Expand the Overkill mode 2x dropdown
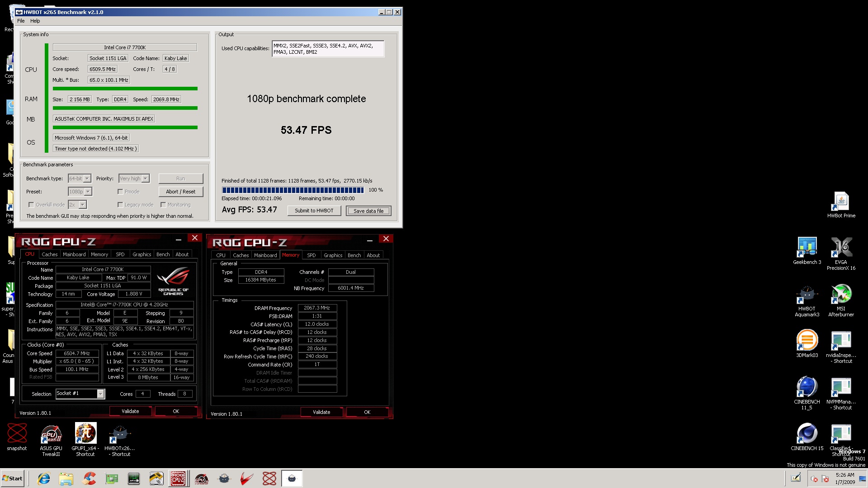 [77, 205]
